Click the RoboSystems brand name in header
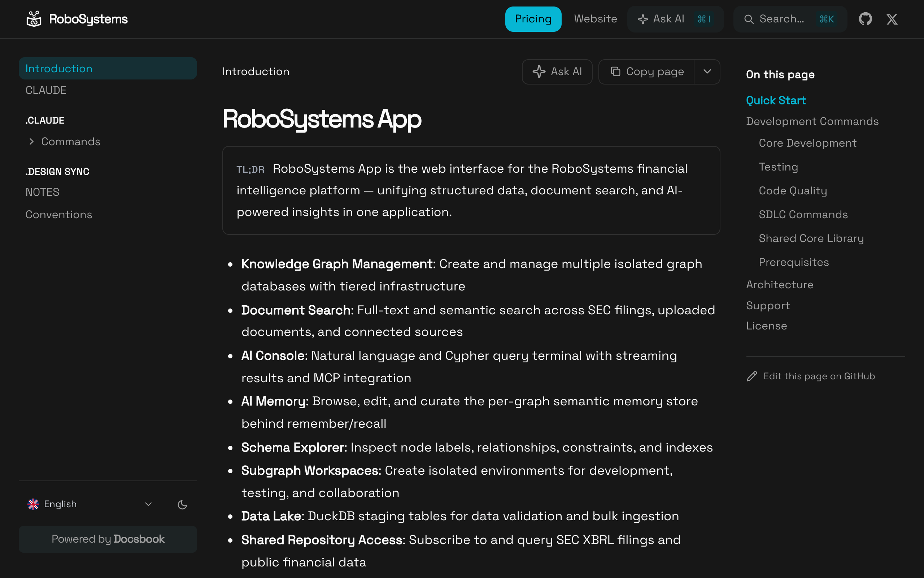Viewport: 924px width, 578px height. point(88,19)
